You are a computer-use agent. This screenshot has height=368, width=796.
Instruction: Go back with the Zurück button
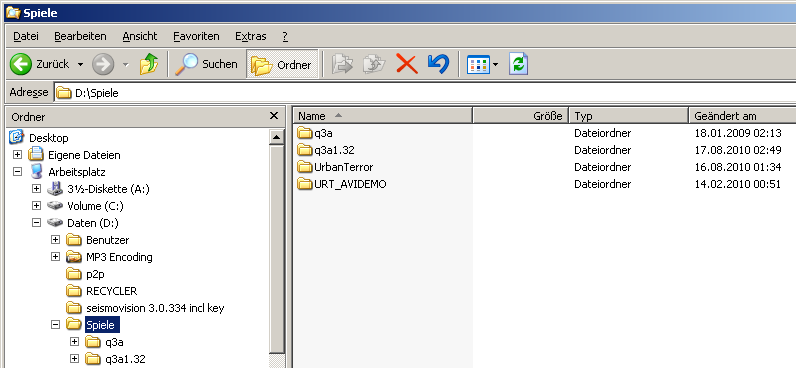tap(39, 64)
